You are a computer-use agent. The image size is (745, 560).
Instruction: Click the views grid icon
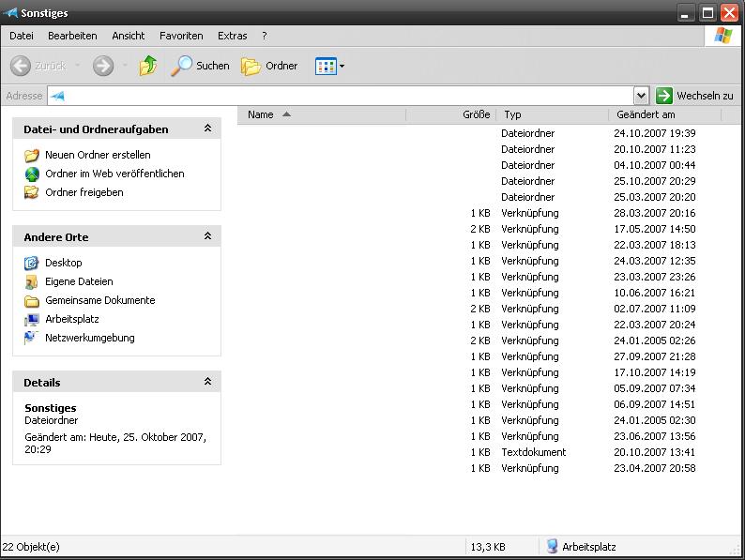coord(326,66)
